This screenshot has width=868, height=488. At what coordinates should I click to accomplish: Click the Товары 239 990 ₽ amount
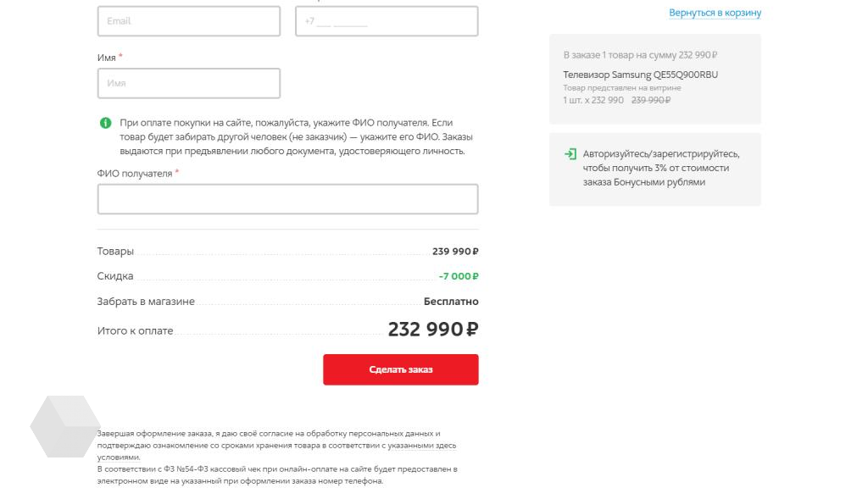[455, 252]
